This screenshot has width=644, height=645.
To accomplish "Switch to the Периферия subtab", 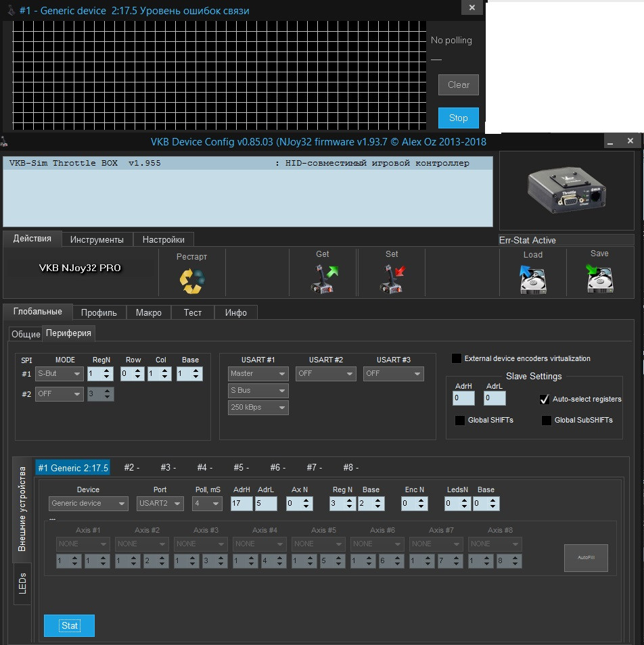I will (x=68, y=333).
